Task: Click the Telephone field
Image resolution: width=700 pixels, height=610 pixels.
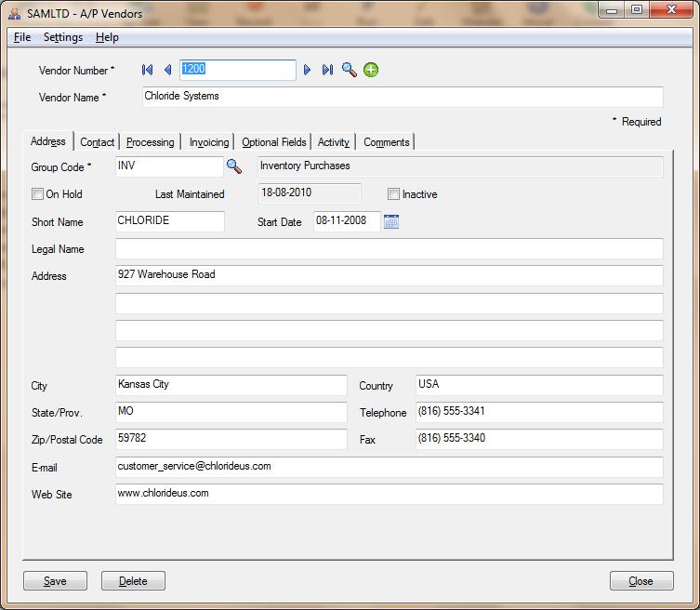Action: 539,412
